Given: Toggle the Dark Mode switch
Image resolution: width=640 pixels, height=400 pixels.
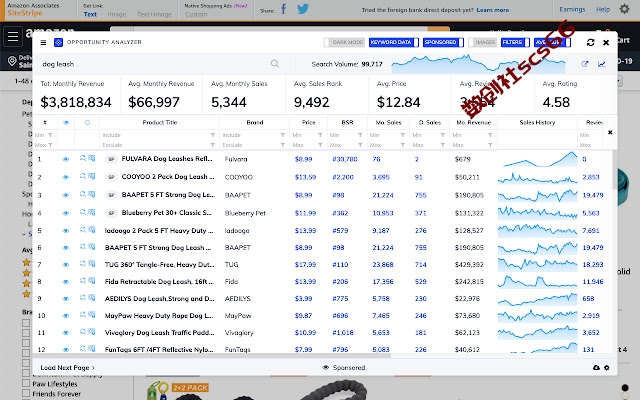Looking at the screenshot, I should tap(344, 42).
